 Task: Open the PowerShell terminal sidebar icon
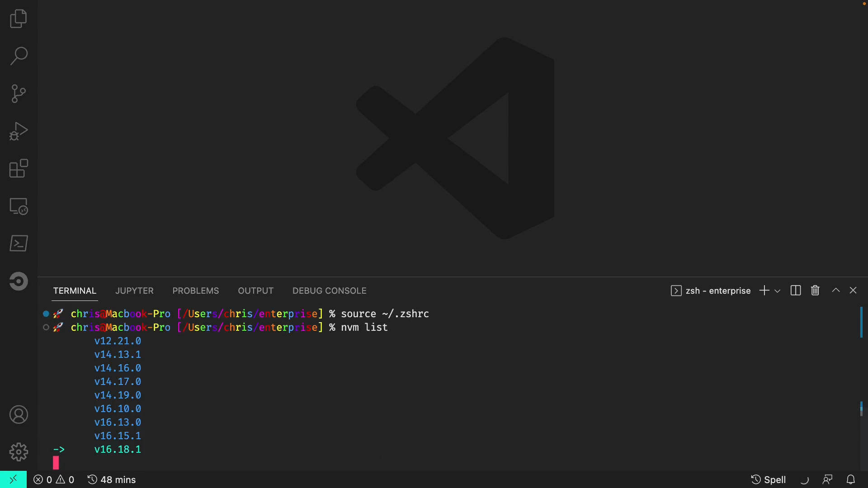19,244
